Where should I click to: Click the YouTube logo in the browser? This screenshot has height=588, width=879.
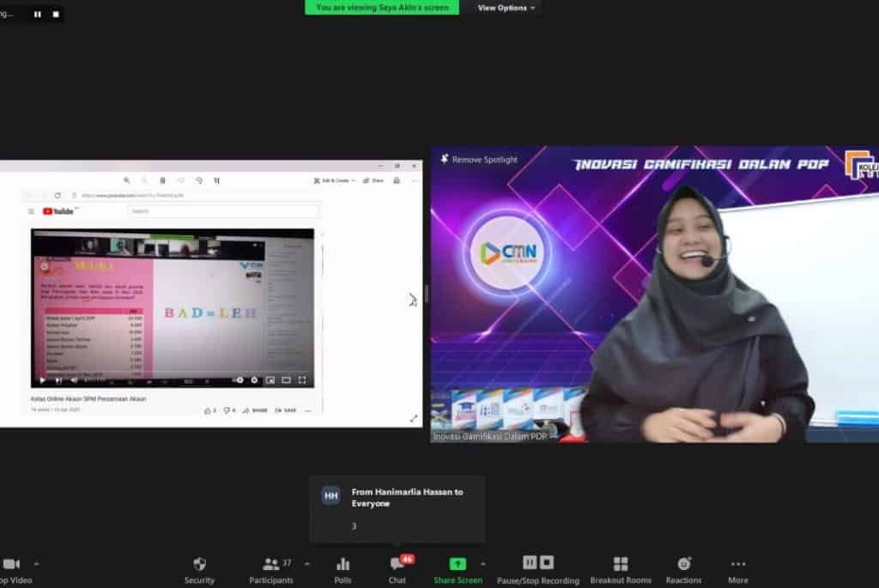[49, 210]
